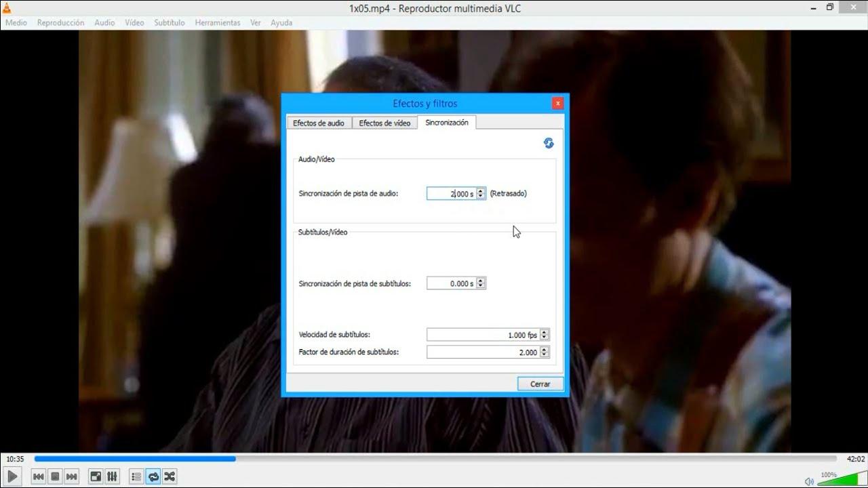
Task: Open the Ver menu
Action: pos(256,22)
